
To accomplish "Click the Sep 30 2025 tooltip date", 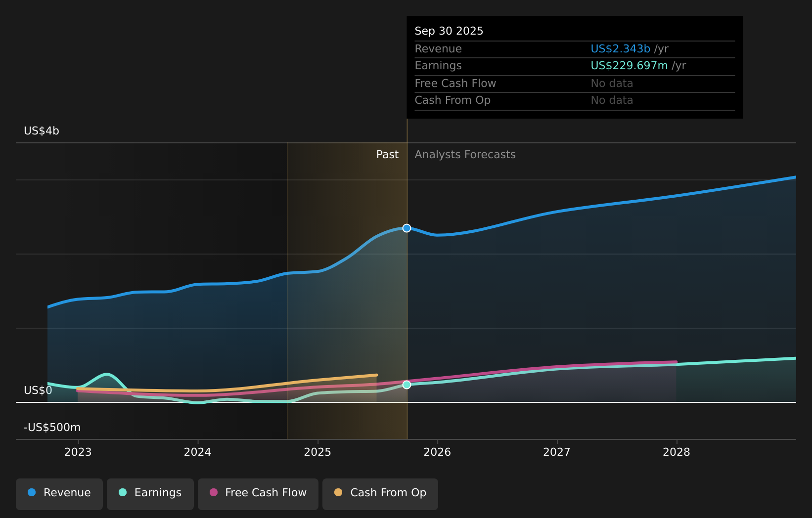I will tap(449, 31).
